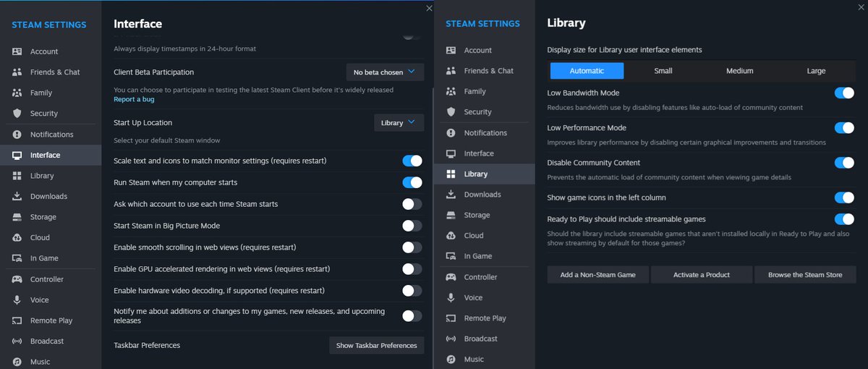This screenshot has height=369, width=868.
Task: Turn off Low Performance Mode
Action: [x=844, y=128]
